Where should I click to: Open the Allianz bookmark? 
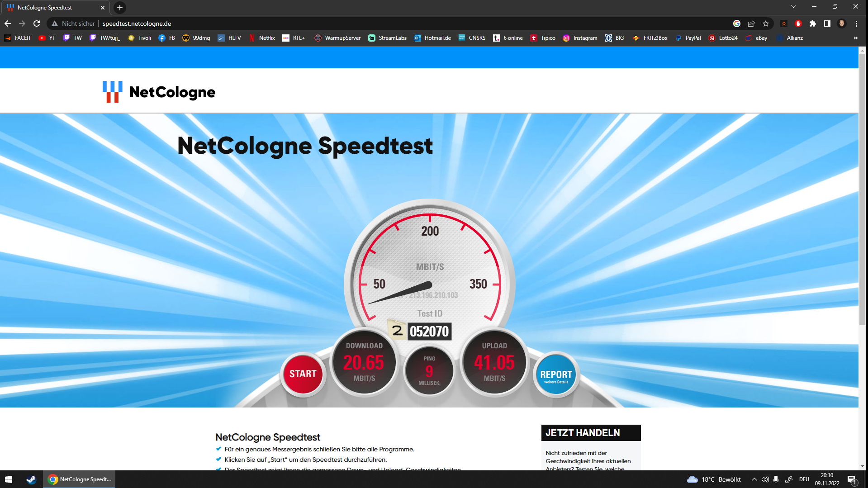pos(790,38)
